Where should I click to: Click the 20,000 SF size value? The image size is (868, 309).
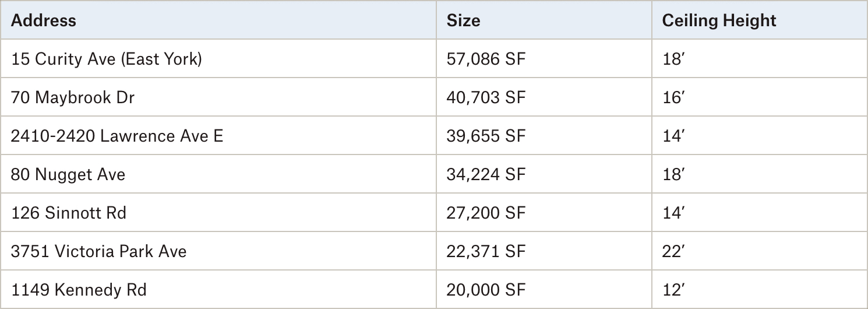point(485,290)
